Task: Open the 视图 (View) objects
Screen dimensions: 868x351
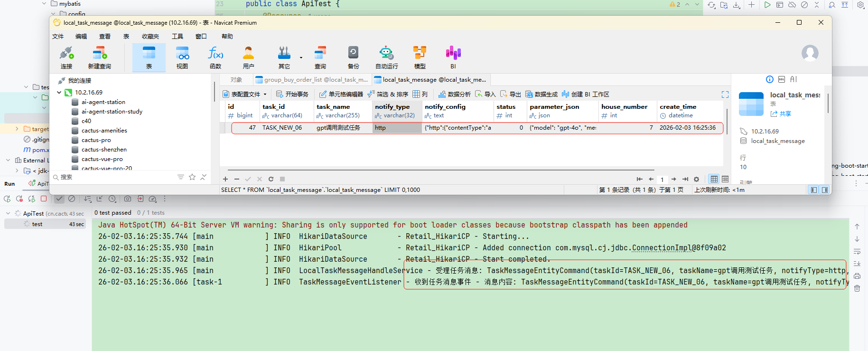Action: 182,57
